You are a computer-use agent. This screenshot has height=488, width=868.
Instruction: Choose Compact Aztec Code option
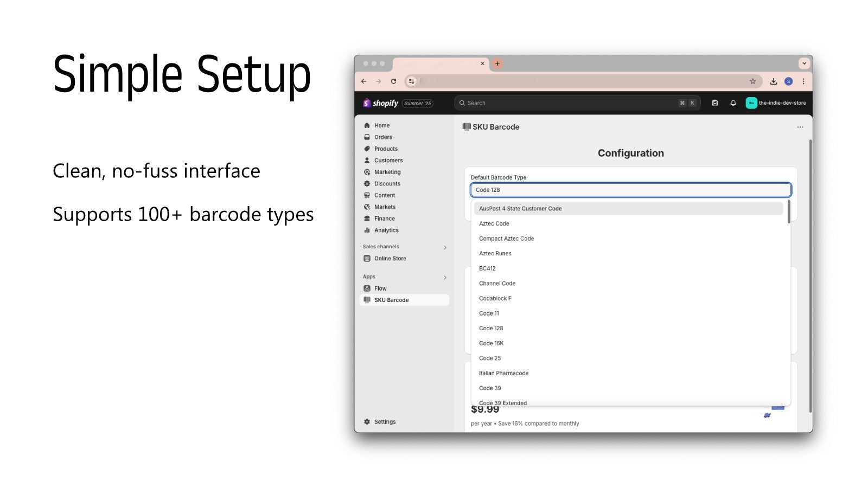(x=628, y=239)
